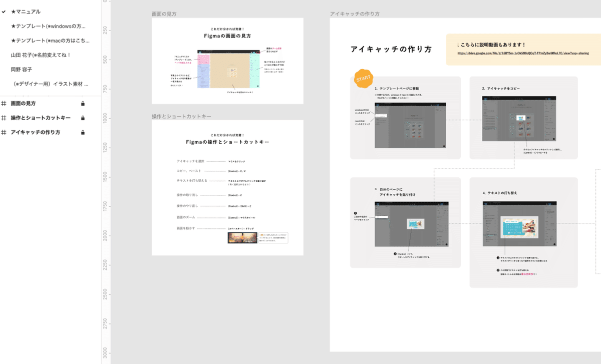Click the 画面の見方 frame title on canvas
Image resolution: width=601 pixels, height=364 pixels.
(164, 14)
